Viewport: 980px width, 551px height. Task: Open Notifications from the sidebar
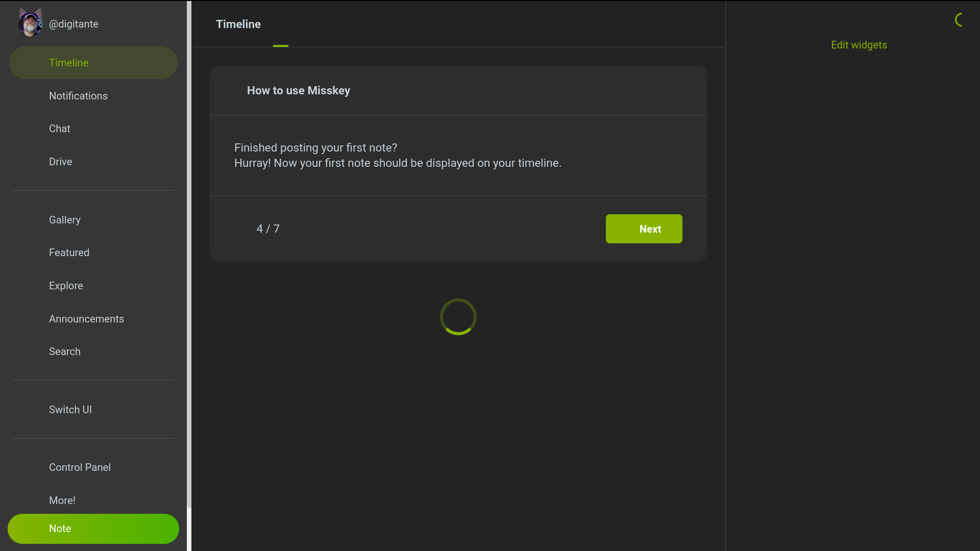click(78, 96)
